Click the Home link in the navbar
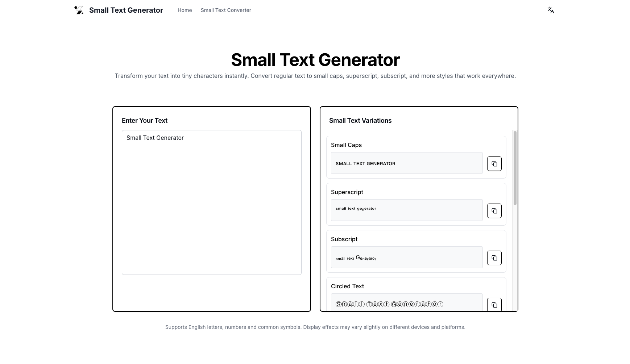This screenshot has width=630, height=364. [185, 10]
